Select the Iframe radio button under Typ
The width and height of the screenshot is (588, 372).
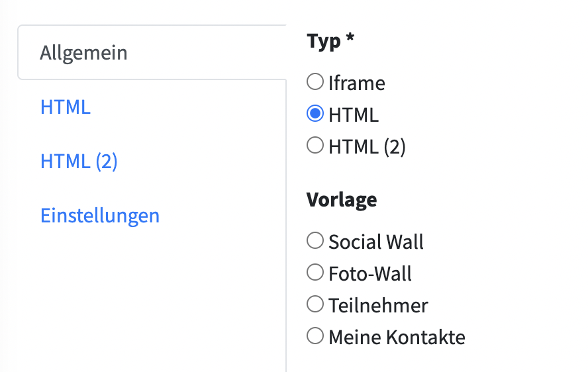[x=315, y=83]
